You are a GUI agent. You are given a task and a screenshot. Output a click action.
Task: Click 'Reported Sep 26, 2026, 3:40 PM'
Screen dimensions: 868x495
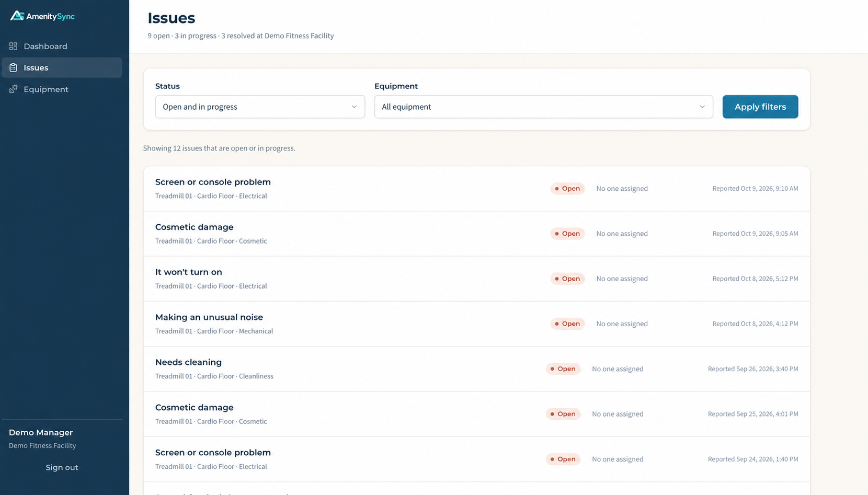[x=753, y=369]
